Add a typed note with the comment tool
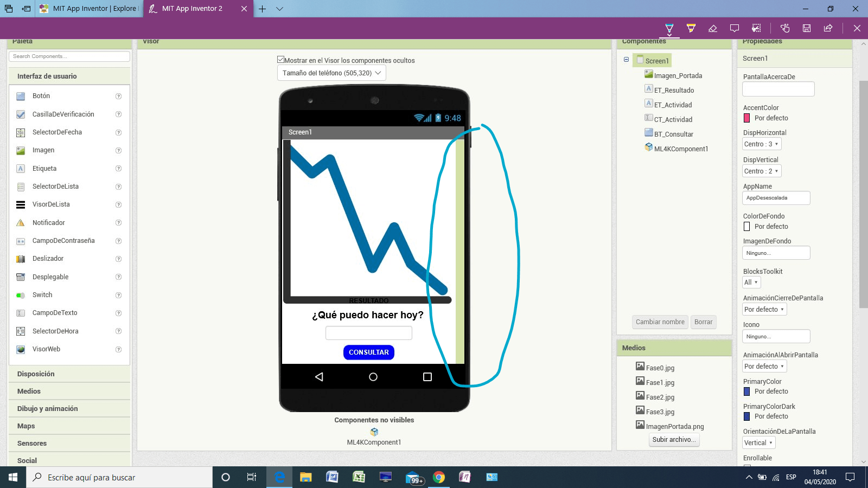868x488 pixels. point(735,28)
